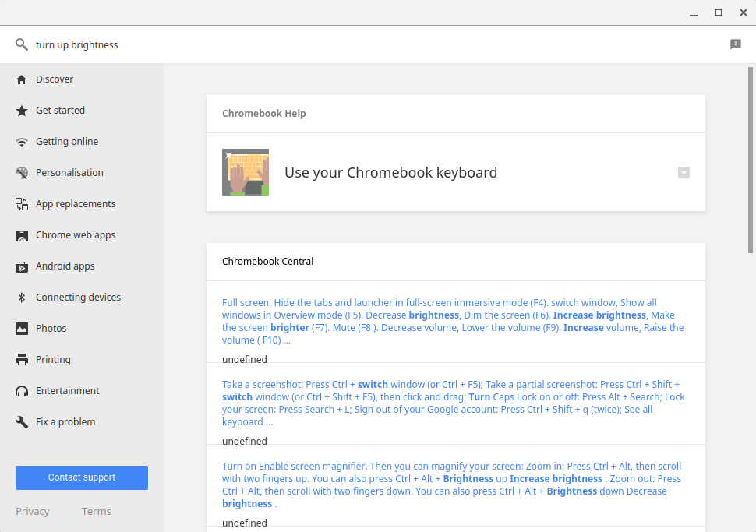
Task: Open the feedback icon at top right
Action: click(735, 44)
